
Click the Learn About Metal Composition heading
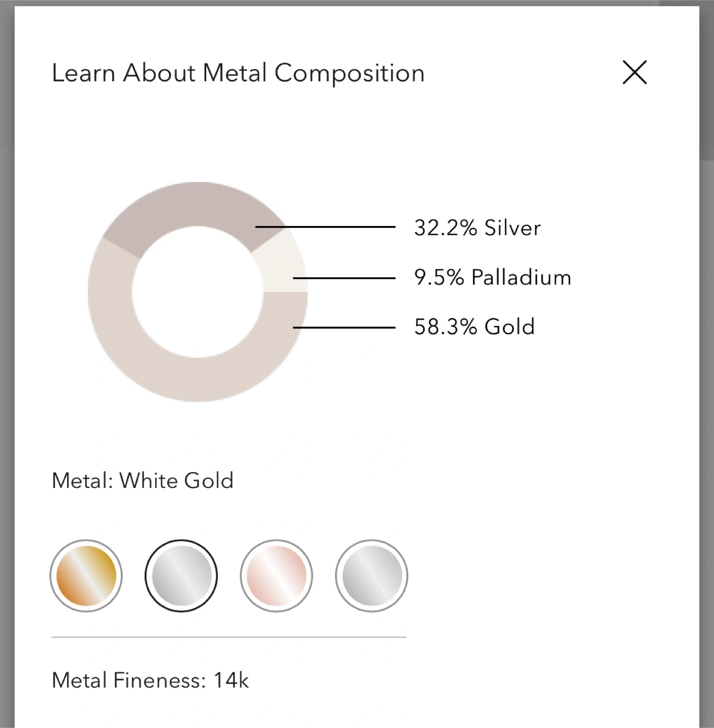[238, 73]
